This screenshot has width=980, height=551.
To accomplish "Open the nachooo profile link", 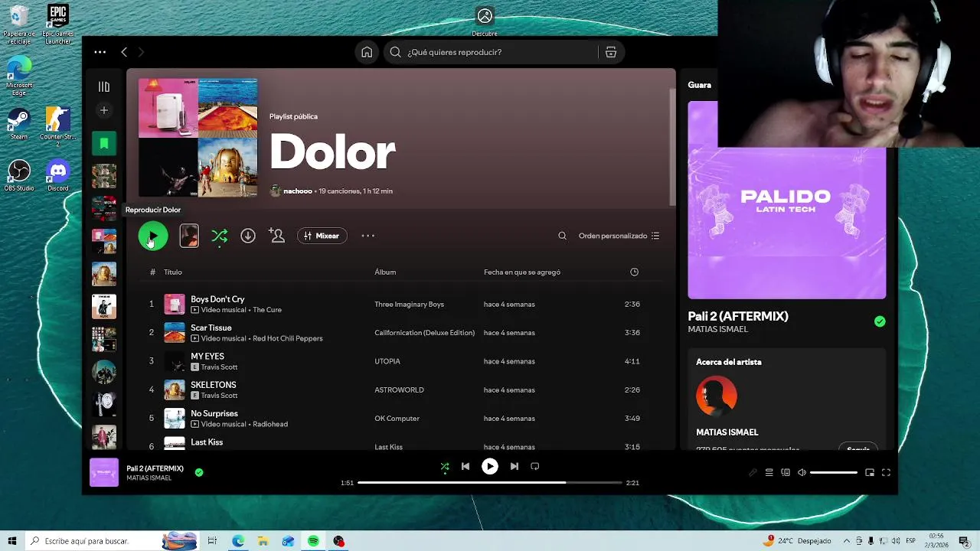I will (x=298, y=191).
